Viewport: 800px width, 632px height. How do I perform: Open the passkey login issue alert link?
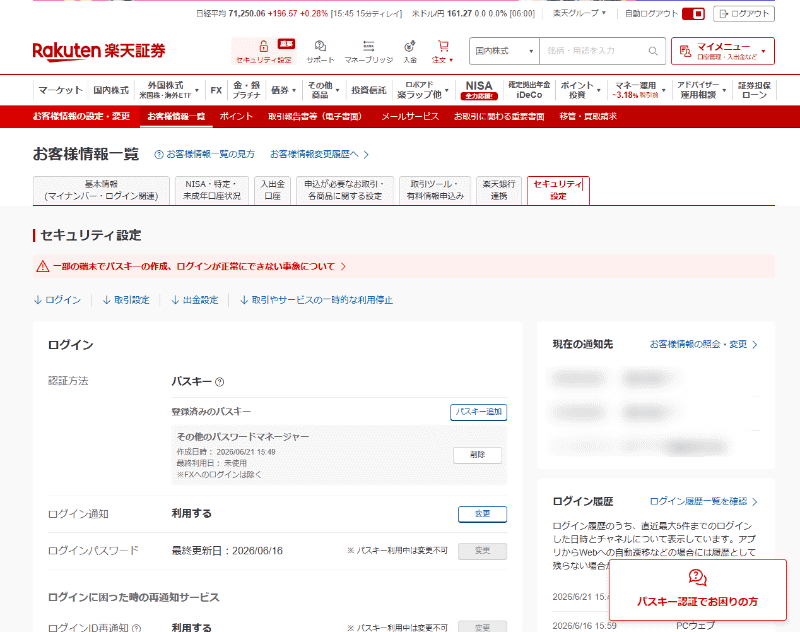pyautogui.click(x=199, y=266)
